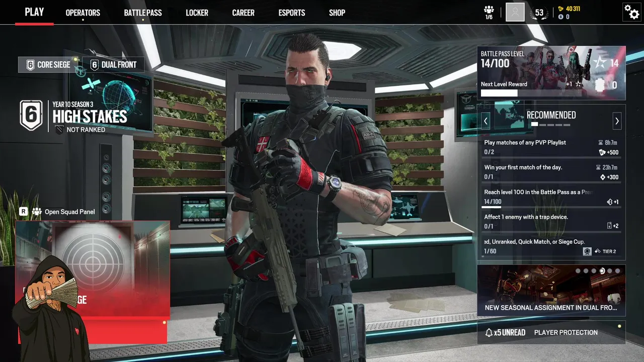Viewport: 644px width, 362px height.
Task: Open the 1/60 Tier 2 challenge row
Action: point(551,246)
